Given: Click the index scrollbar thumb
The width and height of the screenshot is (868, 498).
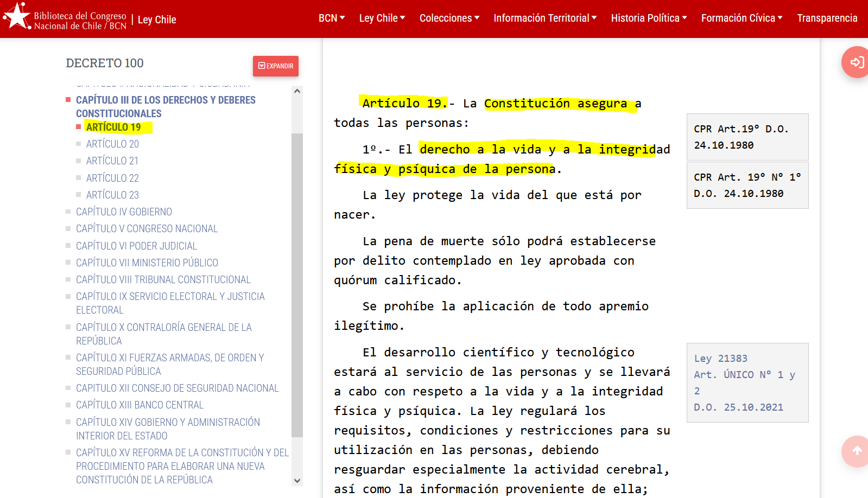Looking at the screenshot, I should pos(297,285).
